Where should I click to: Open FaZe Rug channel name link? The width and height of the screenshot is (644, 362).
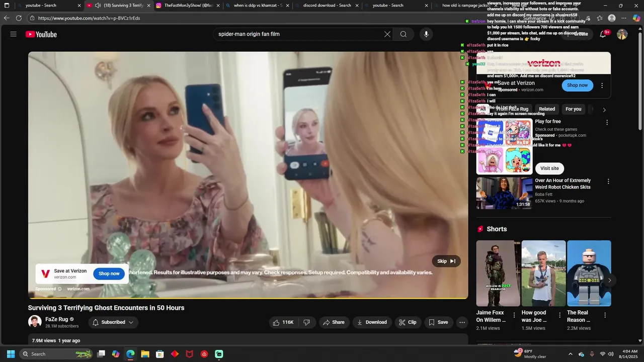[56, 319]
